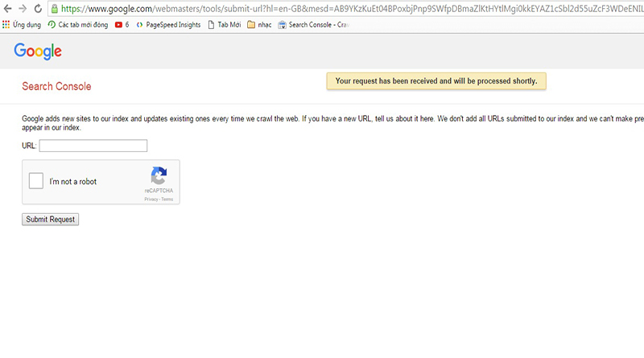Open the Các tab mới đóng bookmark
This screenshot has width=644, height=358.
pos(78,25)
